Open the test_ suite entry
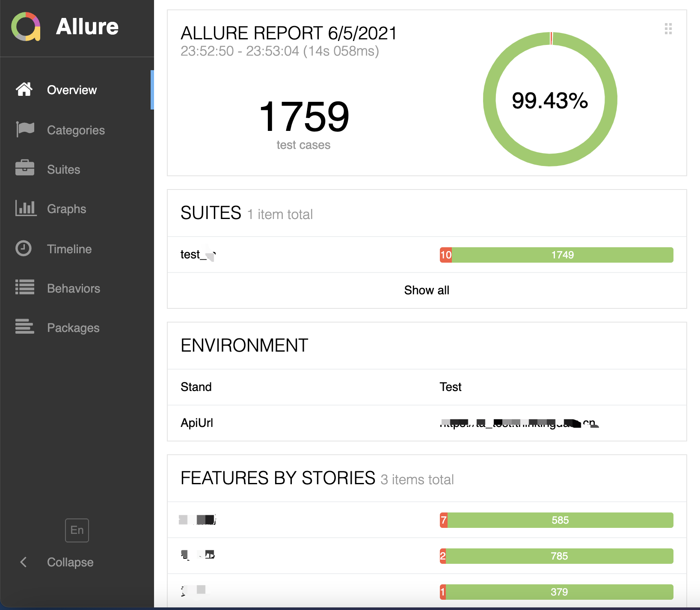 click(x=198, y=255)
